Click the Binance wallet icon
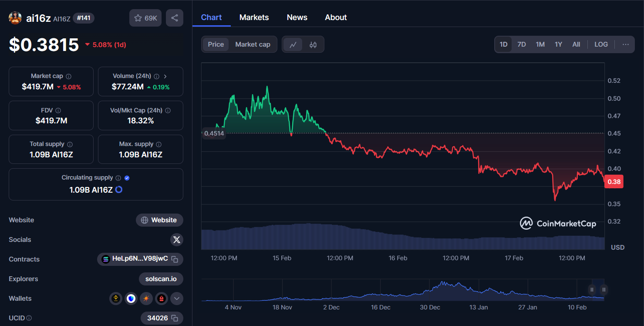The width and height of the screenshot is (644, 326). tap(115, 299)
